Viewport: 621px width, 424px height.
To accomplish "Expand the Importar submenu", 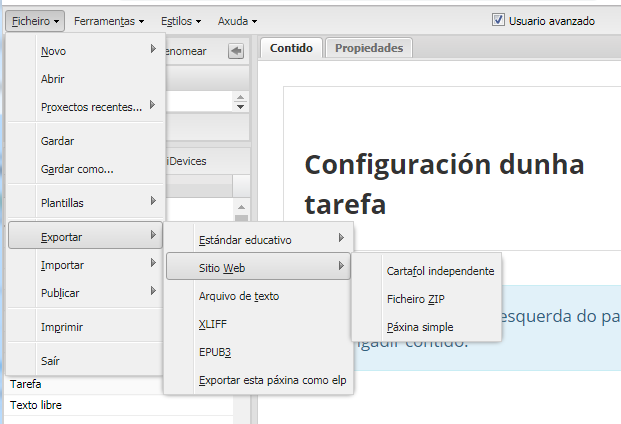I will pyautogui.click(x=86, y=265).
